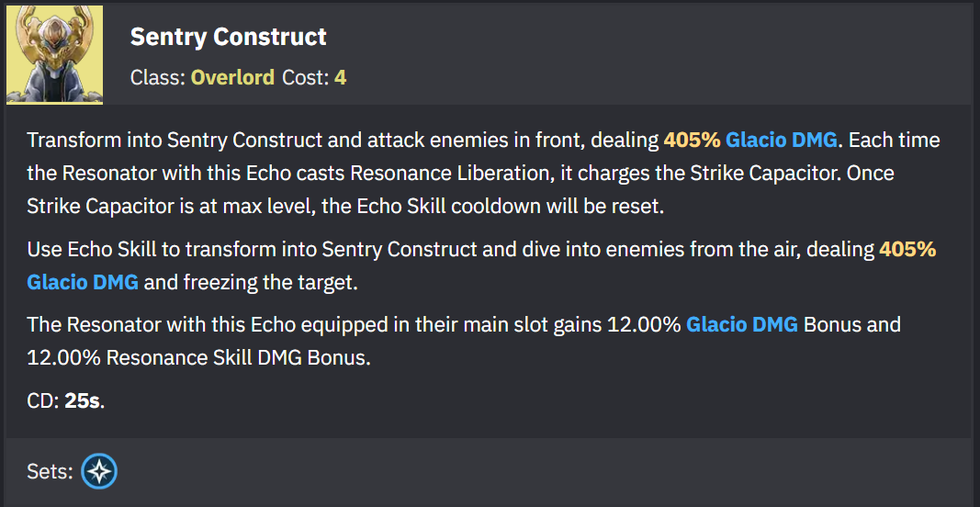Click the 405% value after 'in front, dealing'
Image resolution: width=980 pixels, height=507 pixels.
coord(692,141)
